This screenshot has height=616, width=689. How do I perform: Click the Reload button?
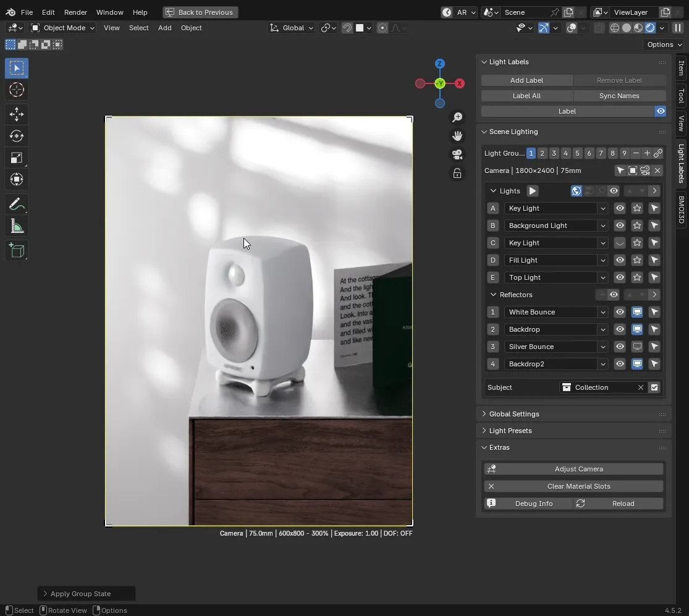(x=618, y=504)
